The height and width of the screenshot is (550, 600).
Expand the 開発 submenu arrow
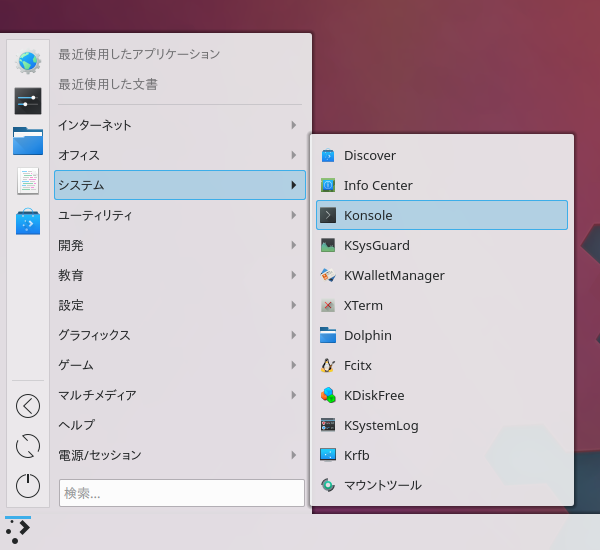(293, 245)
